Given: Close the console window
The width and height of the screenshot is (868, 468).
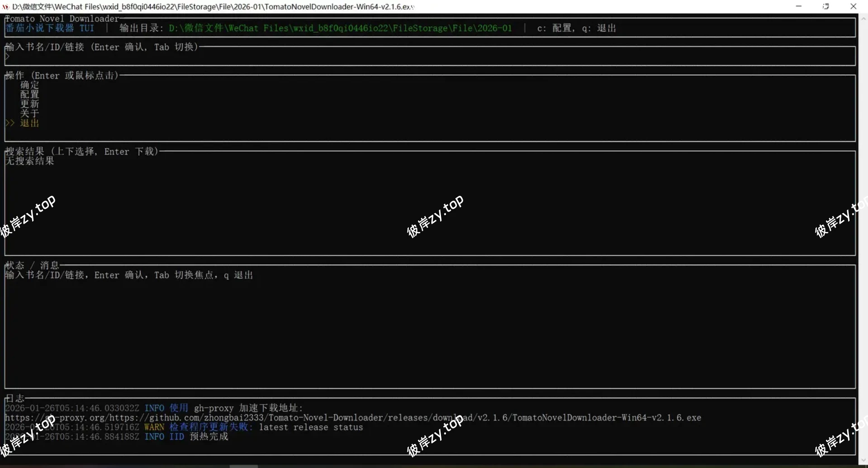Looking at the screenshot, I should pyautogui.click(x=853, y=6).
